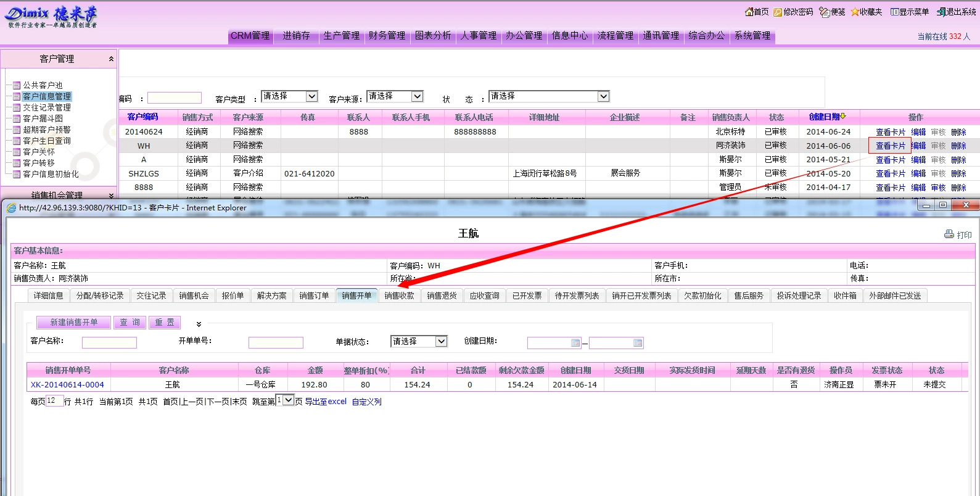Open the 客户类型 dropdown
The width and height of the screenshot is (980, 496).
tap(289, 97)
